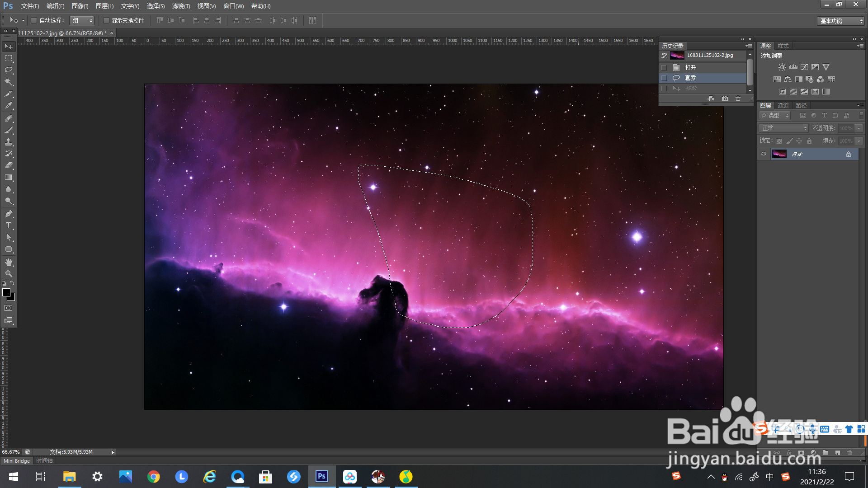
Task: Open the 基本功能 workspace dropdown
Action: coord(841,21)
